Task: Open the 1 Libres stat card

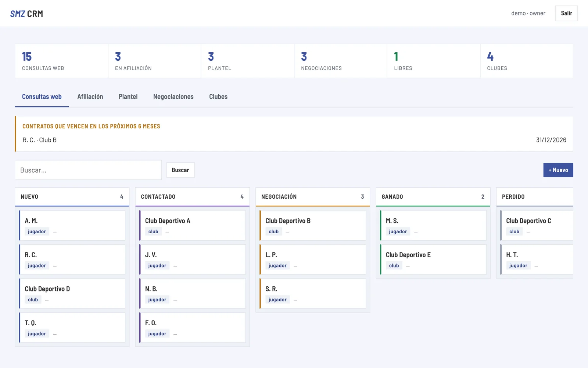Action: point(433,61)
